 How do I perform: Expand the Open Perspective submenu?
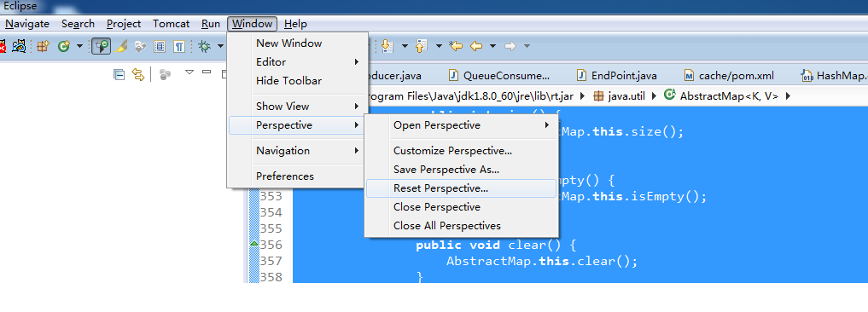point(461,125)
